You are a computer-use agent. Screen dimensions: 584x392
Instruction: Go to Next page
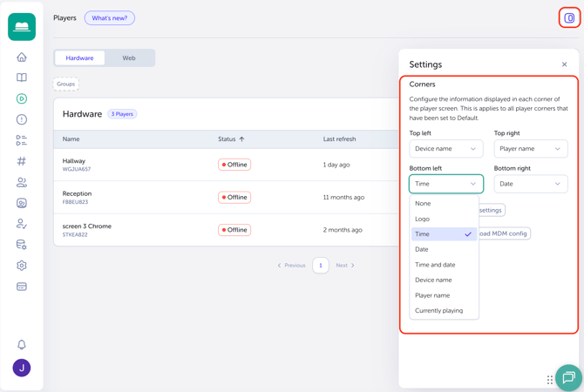coord(345,266)
